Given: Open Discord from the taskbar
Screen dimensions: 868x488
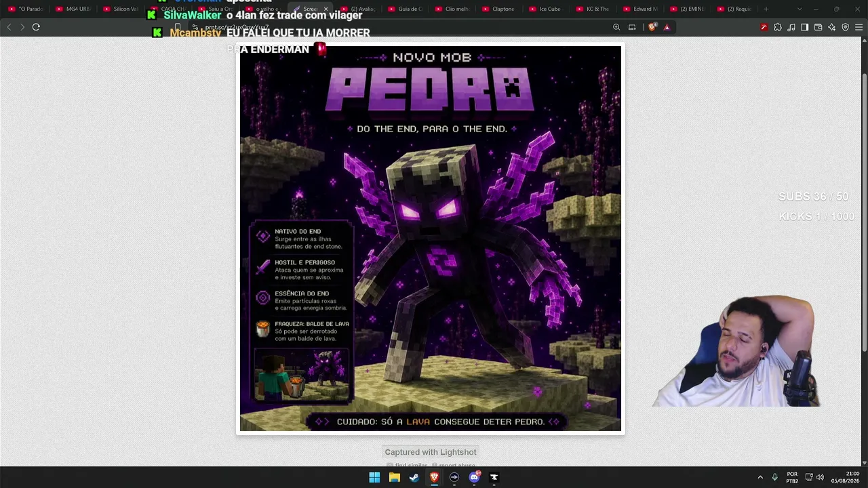Looking at the screenshot, I should [x=474, y=477].
